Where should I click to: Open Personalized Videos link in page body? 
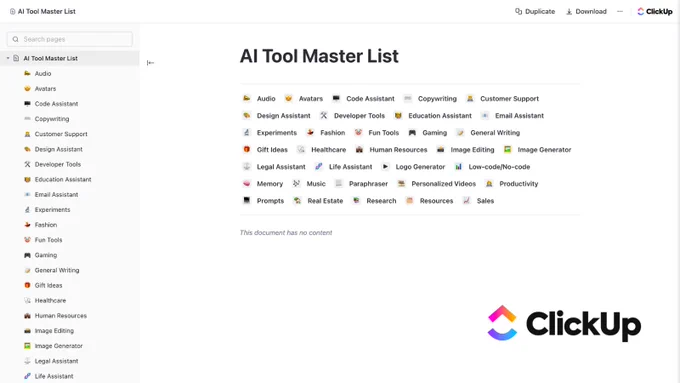(x=444, y=183)
